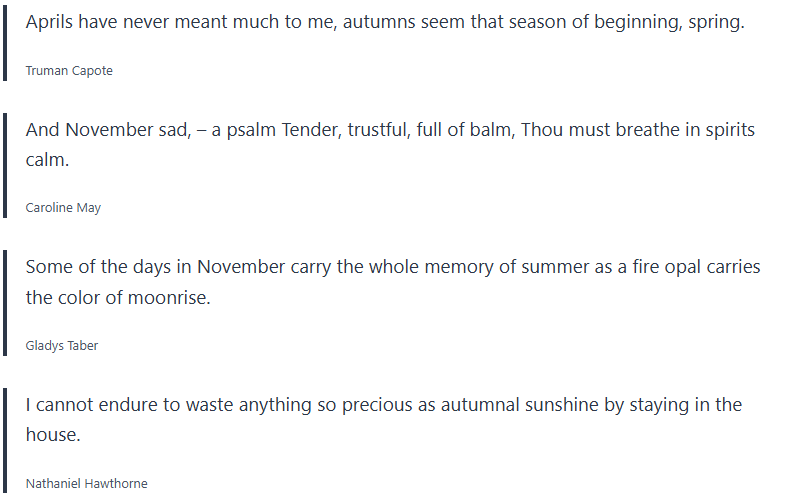Click the vertical bar beside Caroline May quote
The width and height of the screenshot is (810, 498).
click(x=5, y=166)
